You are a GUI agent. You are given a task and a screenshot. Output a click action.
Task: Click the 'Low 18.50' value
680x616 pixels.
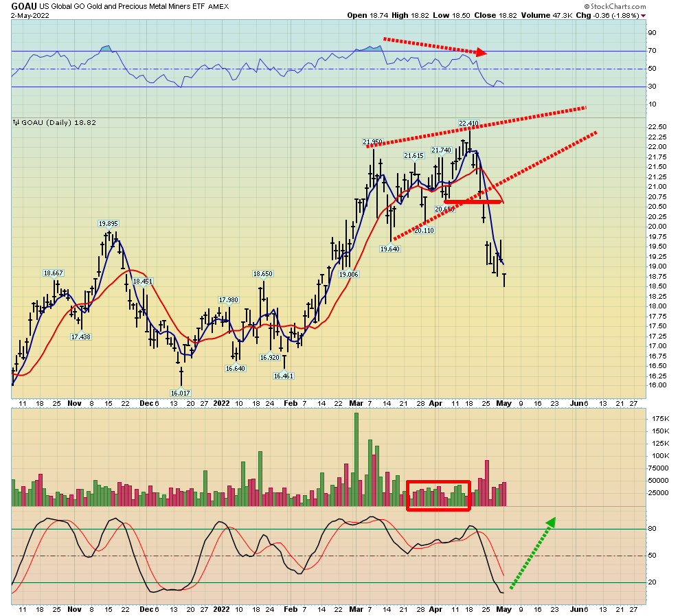tap(451, 15)
